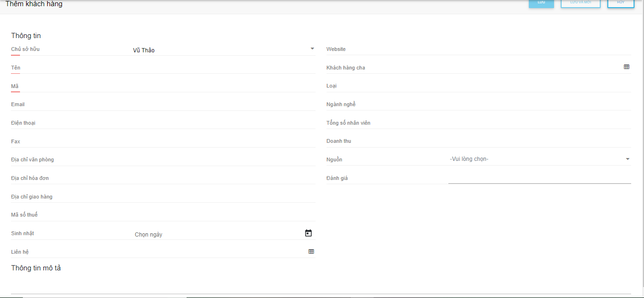
Task: Click the Điện thoại input field
Action: tap(223, 123)
